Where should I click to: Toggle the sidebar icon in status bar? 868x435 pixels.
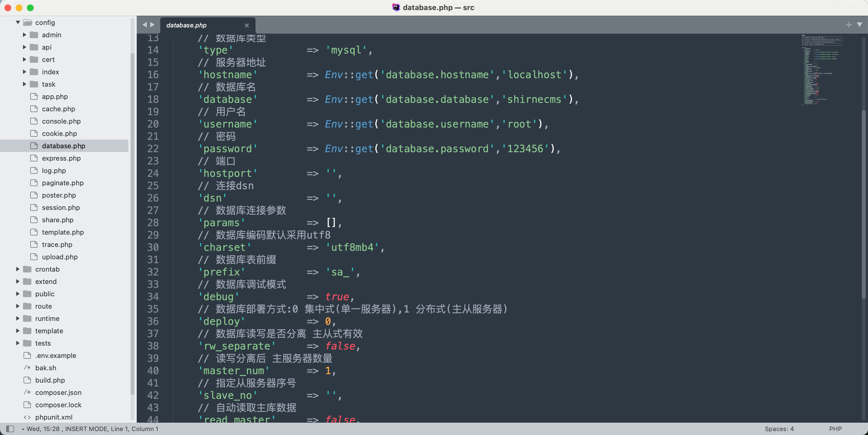pos(10,429)
